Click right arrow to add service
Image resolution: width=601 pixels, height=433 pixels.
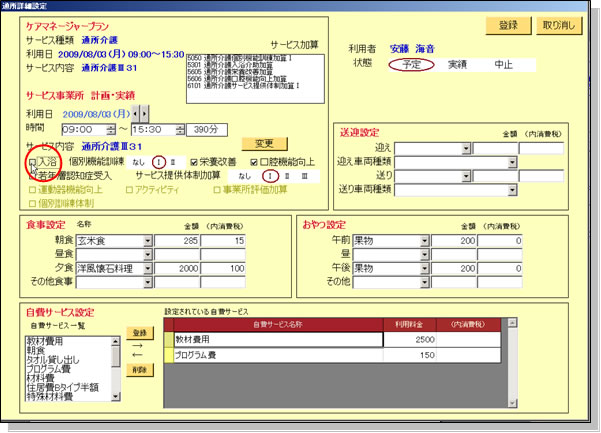[x=137, y=346]
